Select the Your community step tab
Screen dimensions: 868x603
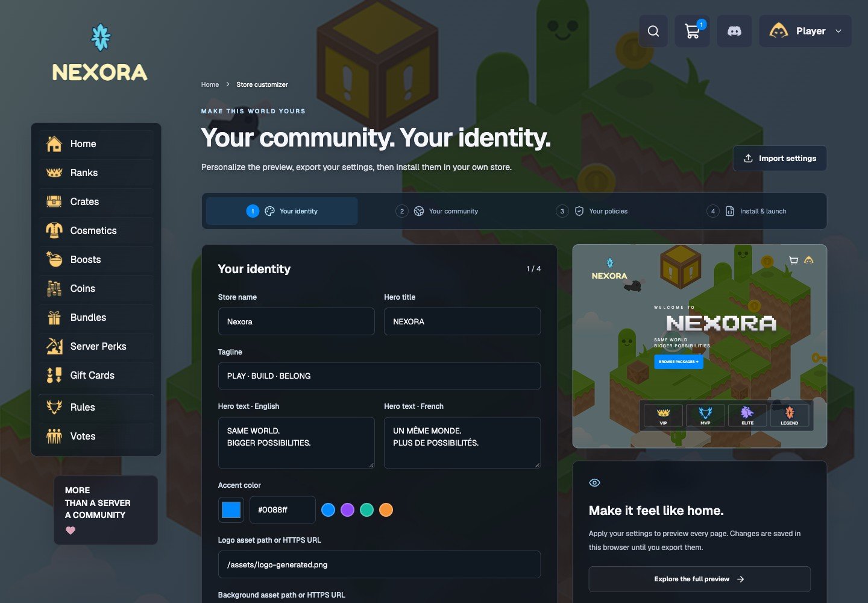point(437,211)
